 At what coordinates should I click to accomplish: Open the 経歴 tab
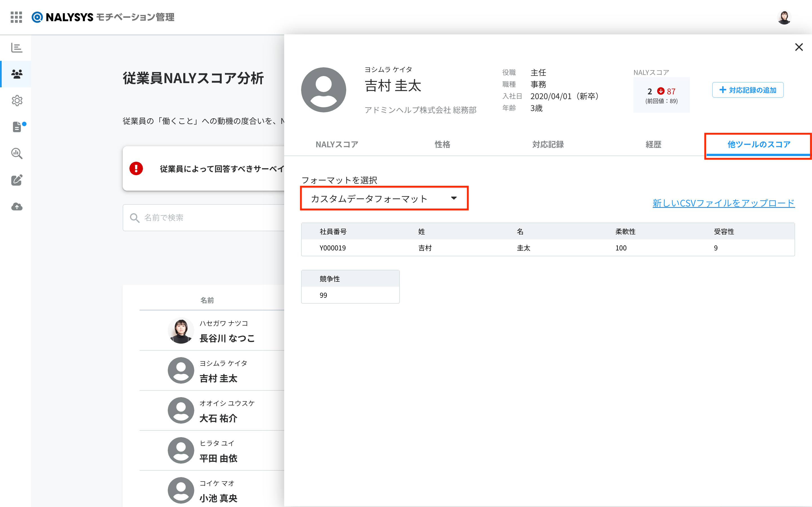click(653, 144)
